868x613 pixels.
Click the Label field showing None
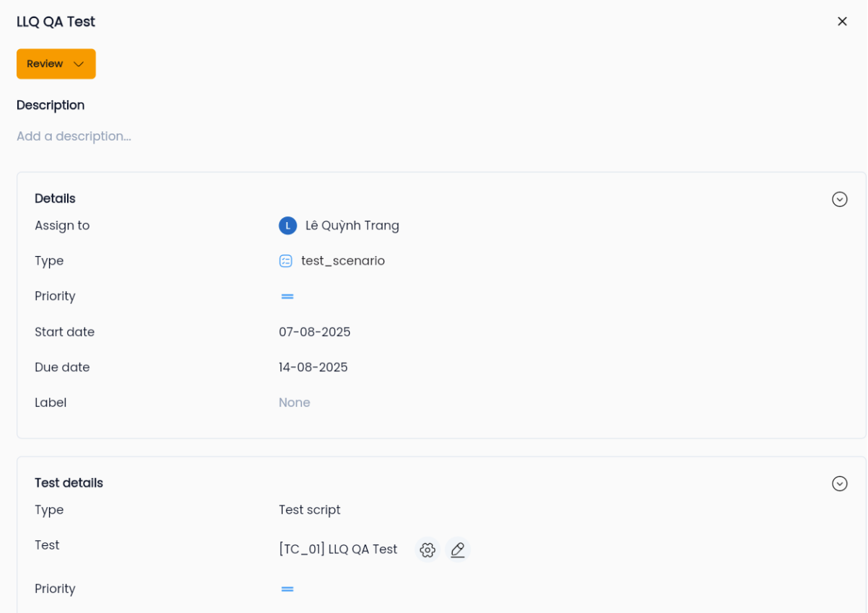[294, 402]
